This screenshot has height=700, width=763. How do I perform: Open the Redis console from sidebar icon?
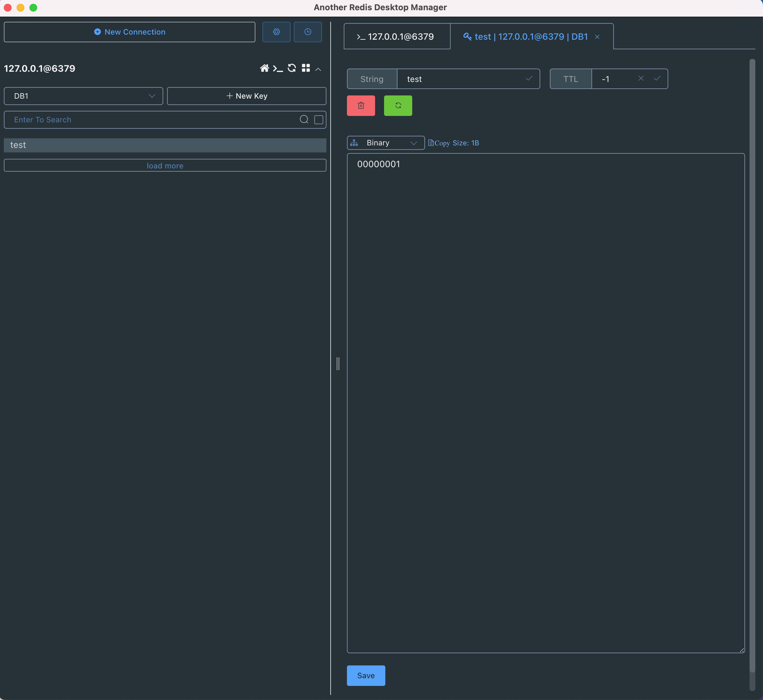point(278,69)
